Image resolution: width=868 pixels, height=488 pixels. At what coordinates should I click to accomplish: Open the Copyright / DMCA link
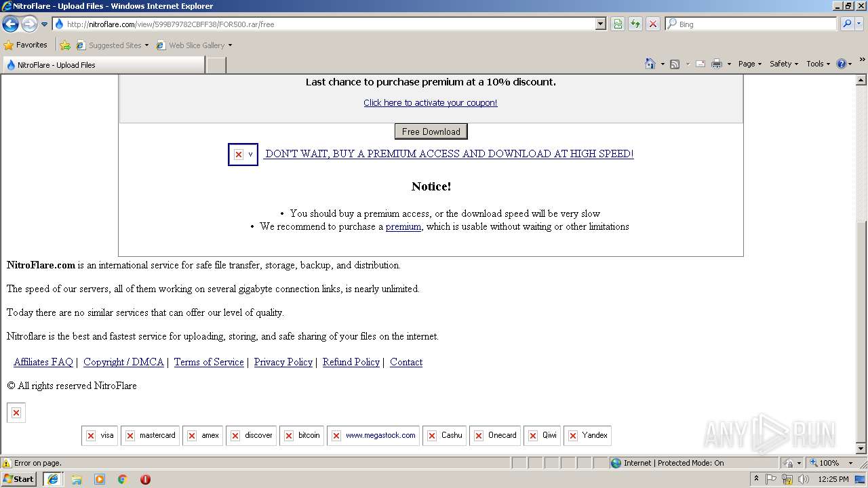(x=123, y=362)
